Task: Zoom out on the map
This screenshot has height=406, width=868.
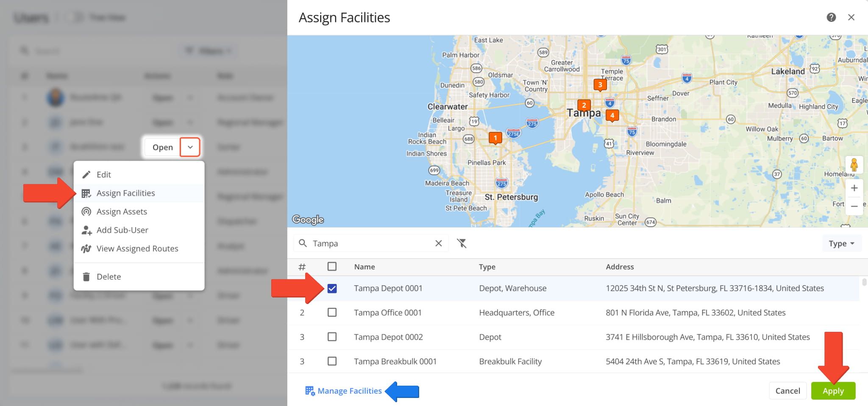Action: pos(854,206)
